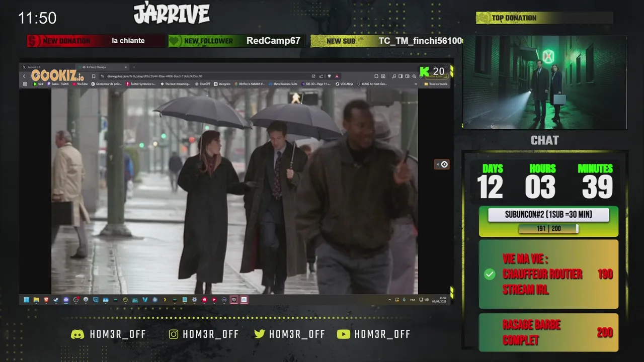Click the RASAGE BARBE COMPLET goal card
The height and width of the screenshot is (362, 644).
click(x=548, y=332)
